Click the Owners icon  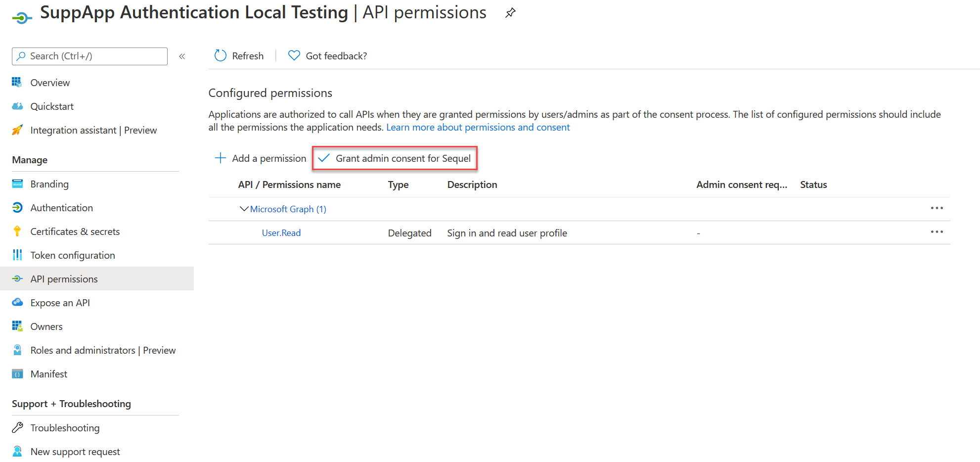pyautogui.click(x=17, y=326)
